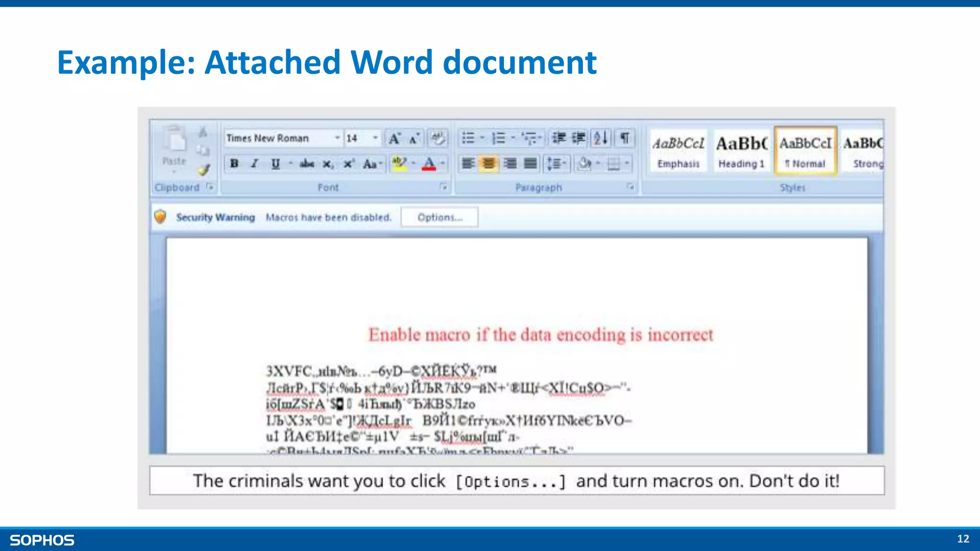
Task: Open the font color dropdown arrow
Action: [x=443, y=164]
